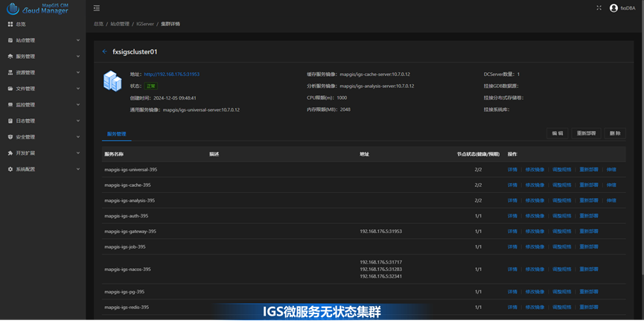Click the 日志管理 log icon
The height and width of the screenshot is (335, 644).
tap(10, 121)
